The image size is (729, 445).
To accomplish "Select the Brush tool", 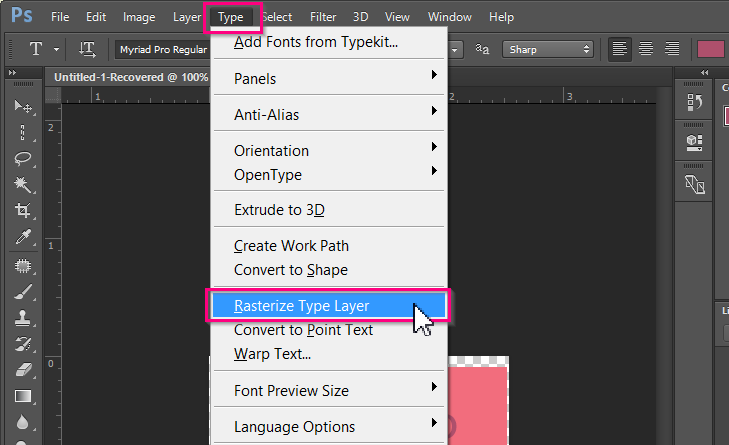I will pyautogui.click(x=22, y=292).
